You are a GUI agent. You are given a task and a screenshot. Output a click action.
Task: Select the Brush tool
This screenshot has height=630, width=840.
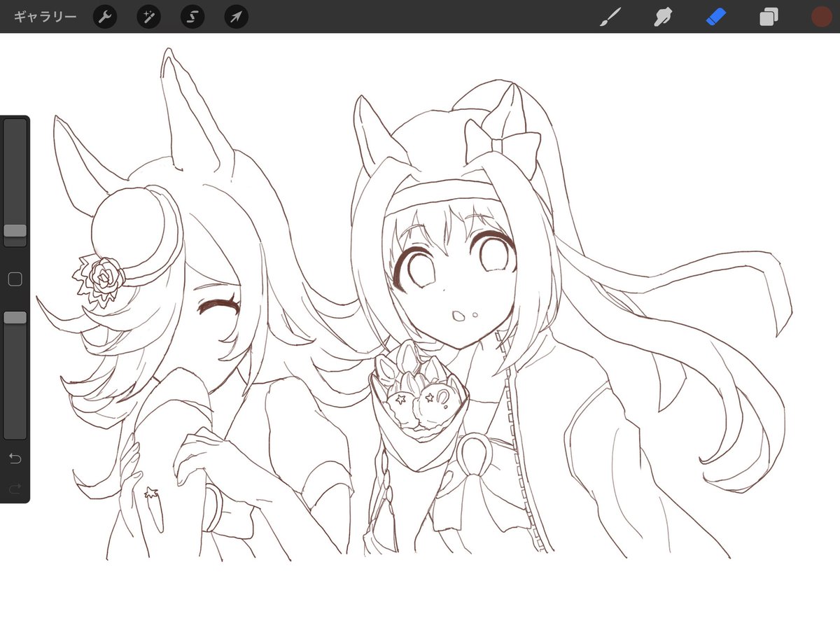pyautogui.click(x=612, y=17)
